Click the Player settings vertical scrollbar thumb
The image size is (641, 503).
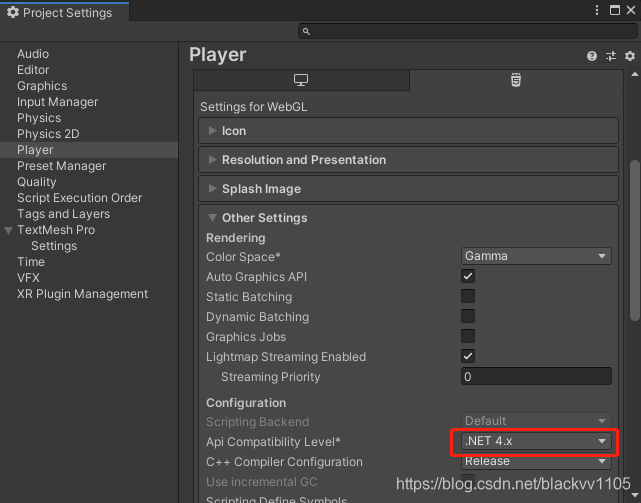(x=635, y=240)
